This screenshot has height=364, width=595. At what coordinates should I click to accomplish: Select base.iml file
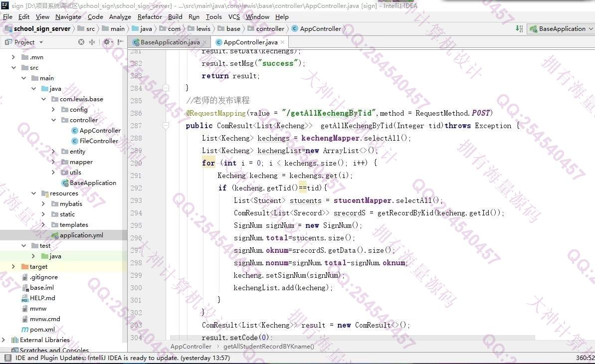38,287
